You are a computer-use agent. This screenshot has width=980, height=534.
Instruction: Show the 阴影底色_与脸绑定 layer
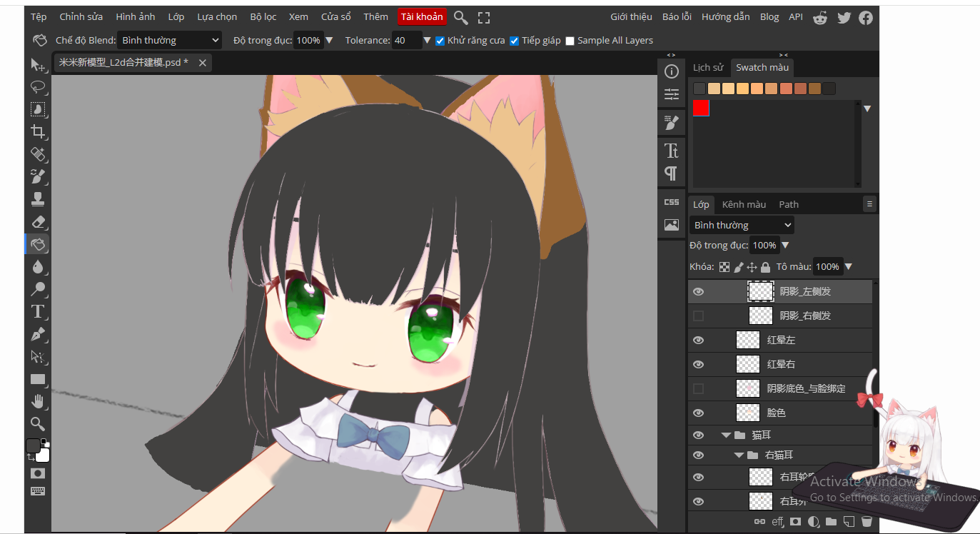coord(698,388)
